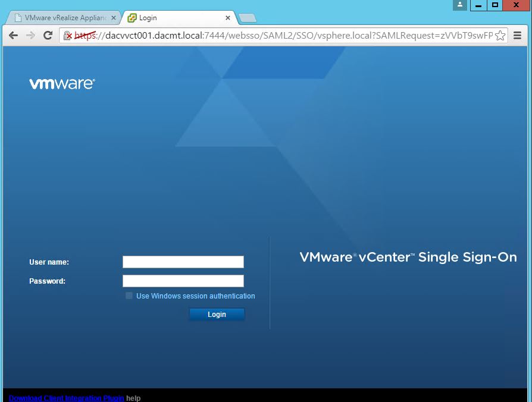Open the help link in footer

coord(133,398)
